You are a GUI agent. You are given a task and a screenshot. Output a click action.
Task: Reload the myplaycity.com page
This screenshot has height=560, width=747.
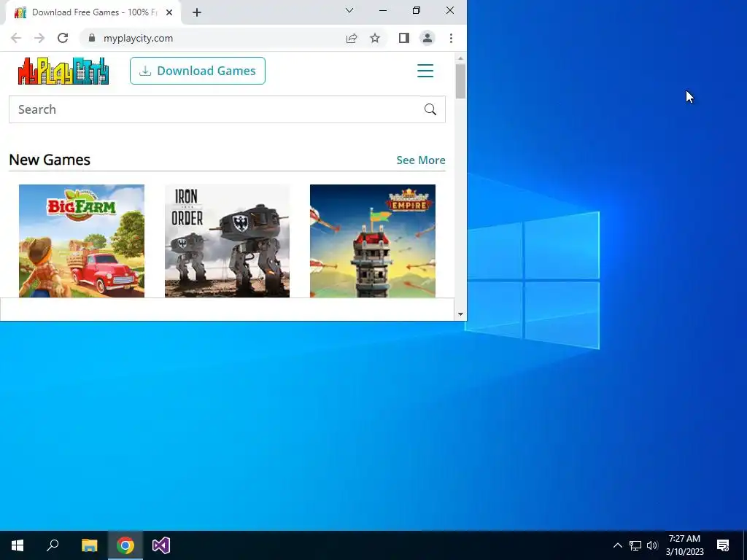pyautogui.click(x=63, y=38)
